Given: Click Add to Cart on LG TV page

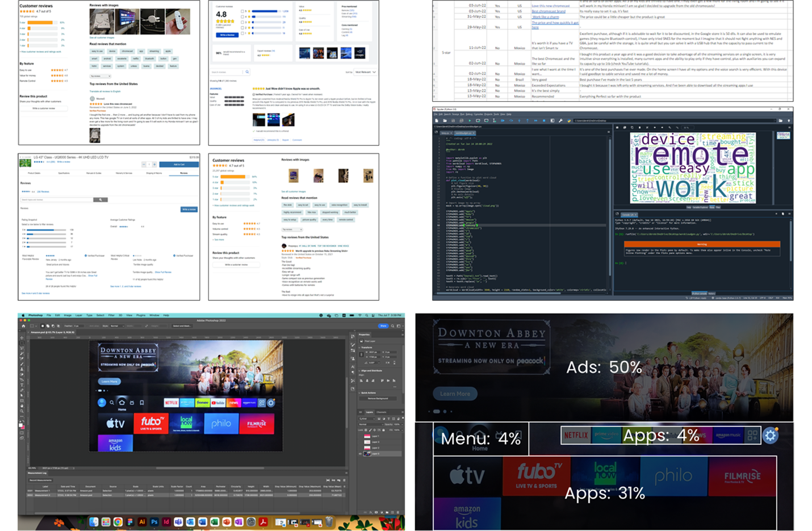Looking at the screenshot, I should [179, 165].
